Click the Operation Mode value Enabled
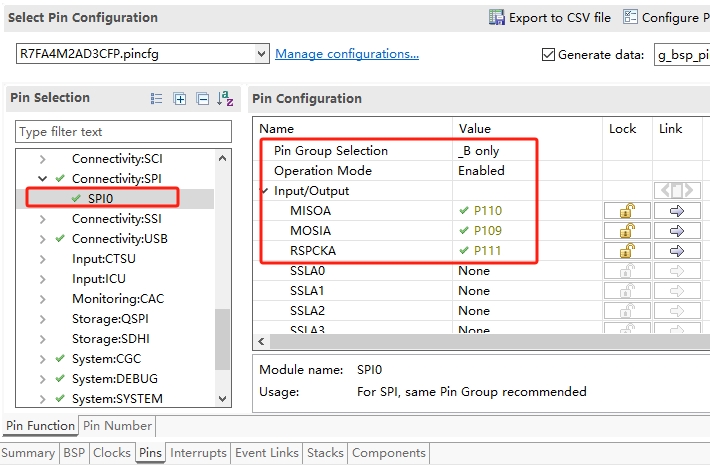Screen dimensions: 710x465 coord(481,171)
